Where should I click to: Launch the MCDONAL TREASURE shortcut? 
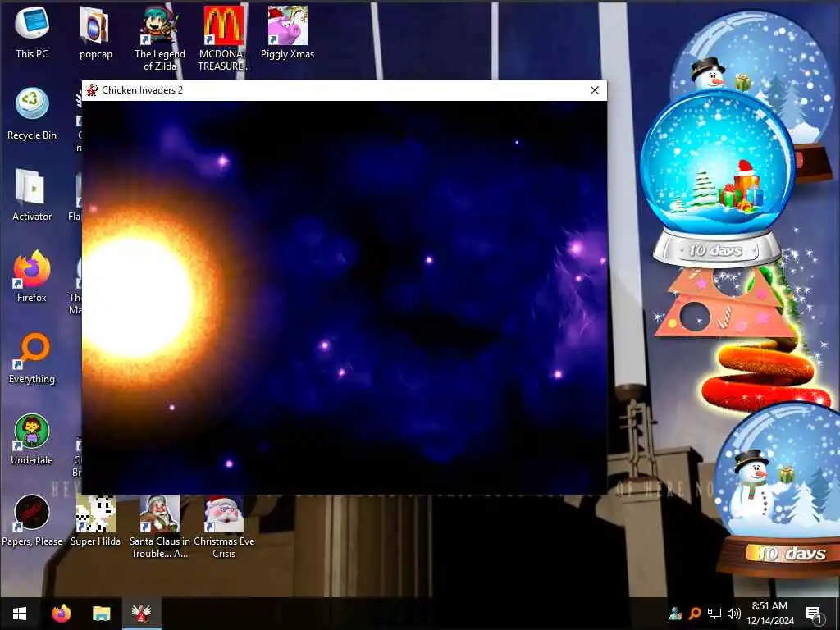(x=223, y=39)
